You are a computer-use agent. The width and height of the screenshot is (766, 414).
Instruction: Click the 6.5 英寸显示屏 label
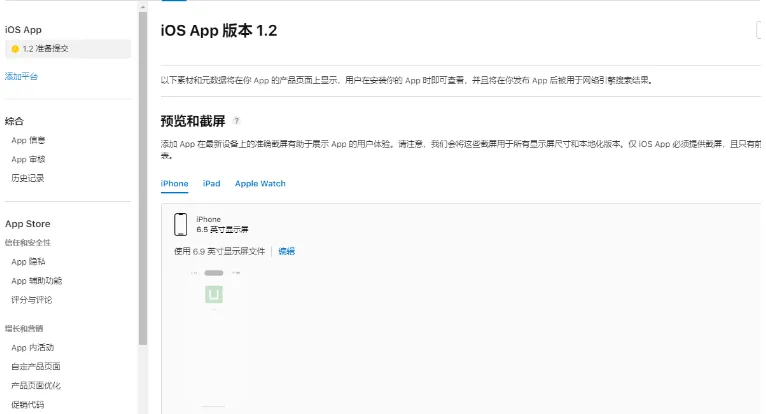tap(222, 230)
